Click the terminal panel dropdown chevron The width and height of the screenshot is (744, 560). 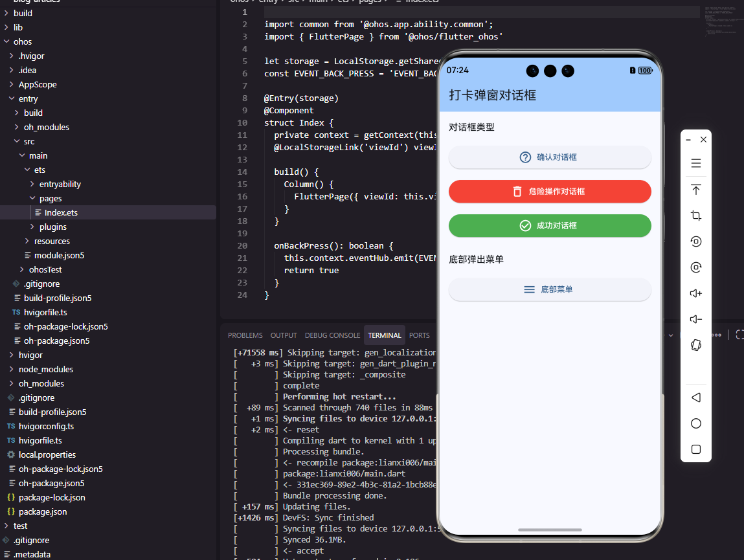[x=670, y=335]
